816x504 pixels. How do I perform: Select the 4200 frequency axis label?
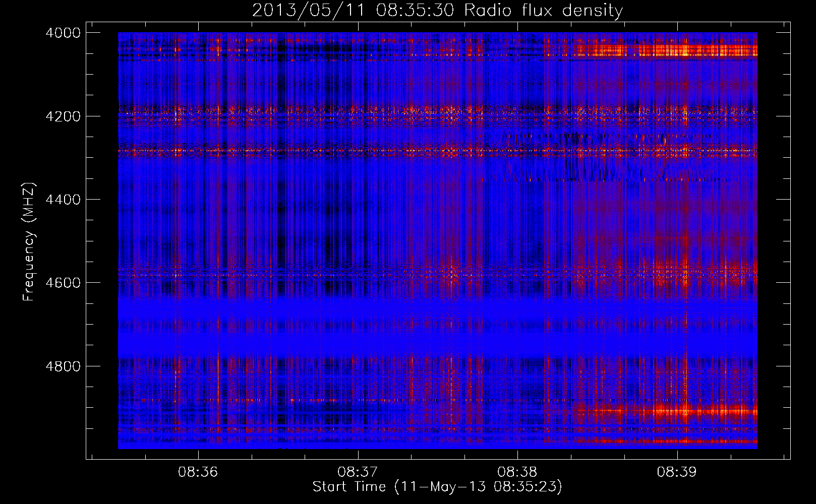63,116
